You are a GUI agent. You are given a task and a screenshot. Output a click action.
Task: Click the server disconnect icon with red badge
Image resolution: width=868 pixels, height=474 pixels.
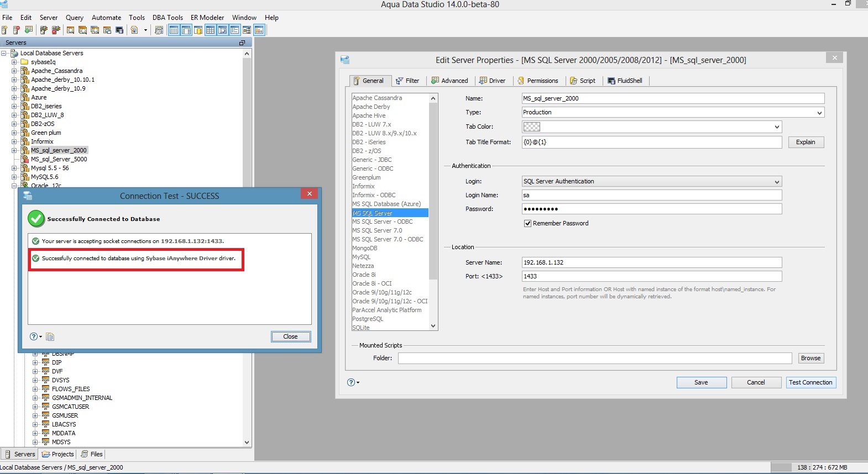coord(56,30)
